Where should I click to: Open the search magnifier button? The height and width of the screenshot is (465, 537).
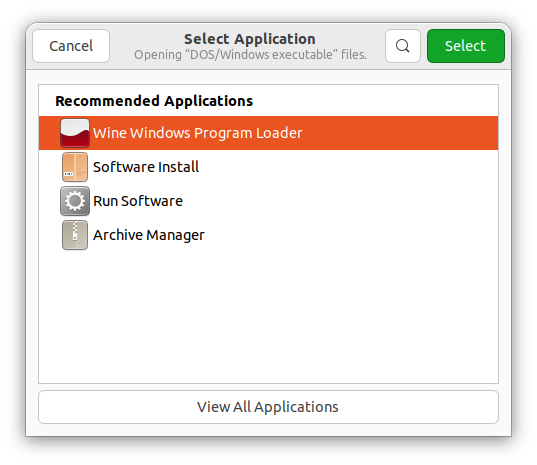click(402, 46)
